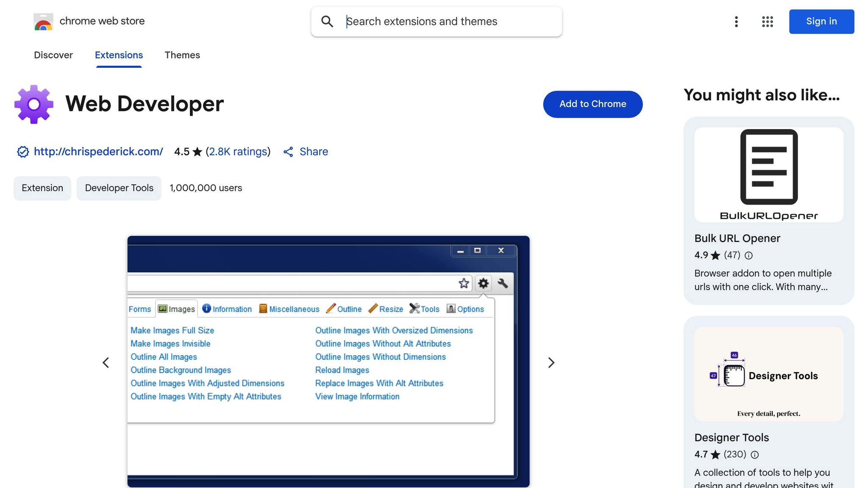The height and width of the screenshot is (488, 868).
Task: Click the info icon beside Bulk URL Opener rating
Action: [749, 255]
